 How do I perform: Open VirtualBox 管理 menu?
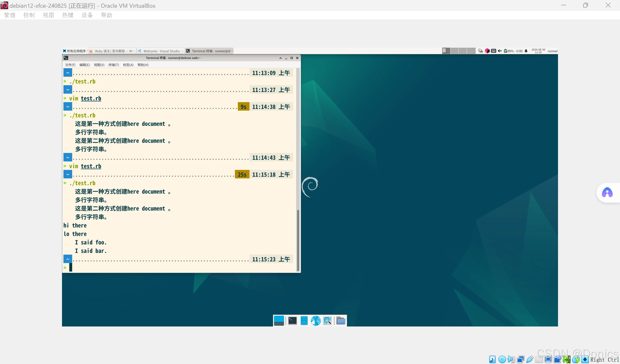coord(10,15)
